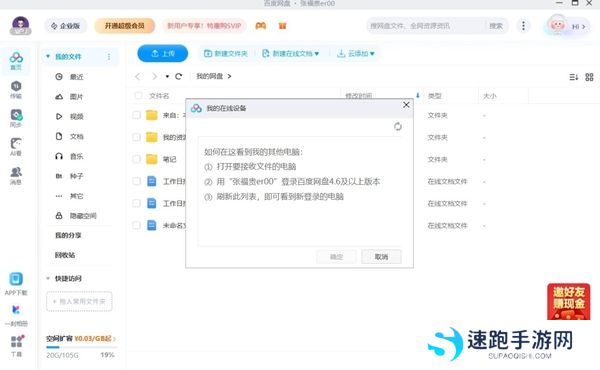
Task: Click the folder icon of 笔记
Action: (152, 159)
